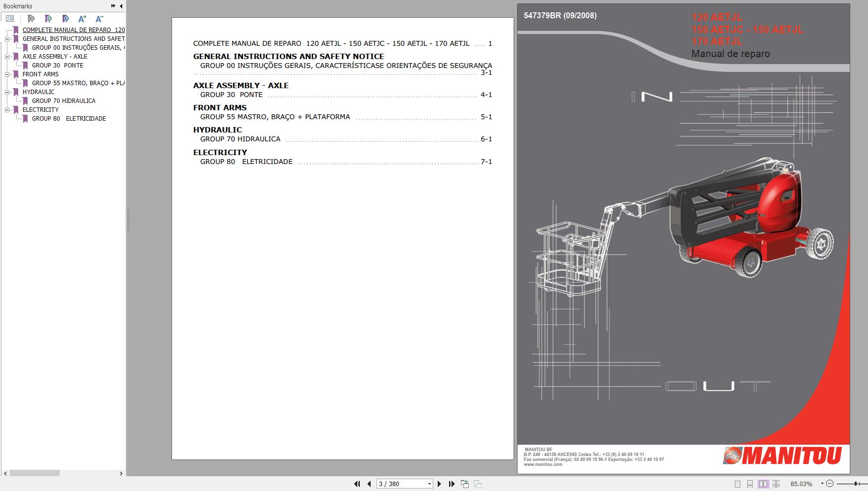This screenshot has width=868, height=491.
Task: Decrease bookmark text size with A- icon
Action: pos(99,19)
